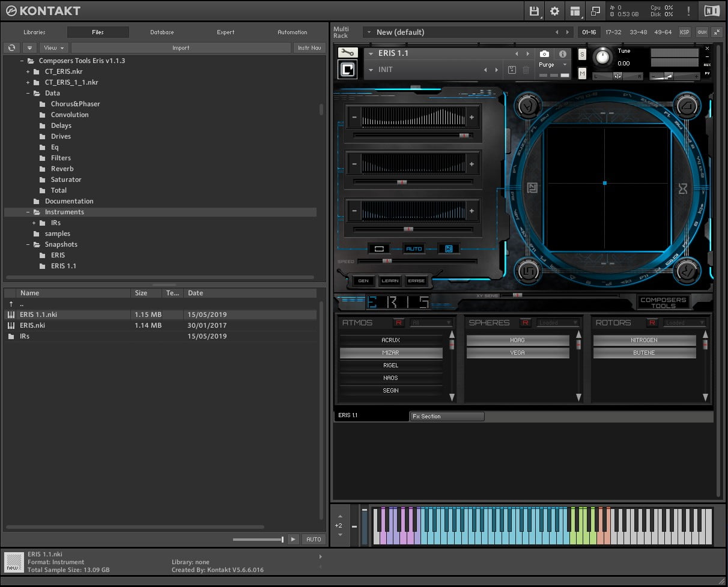This screenshot has height=587, width=728.
Task: Select previous snapshot arrow beside INIT
Action: (485, 70)
